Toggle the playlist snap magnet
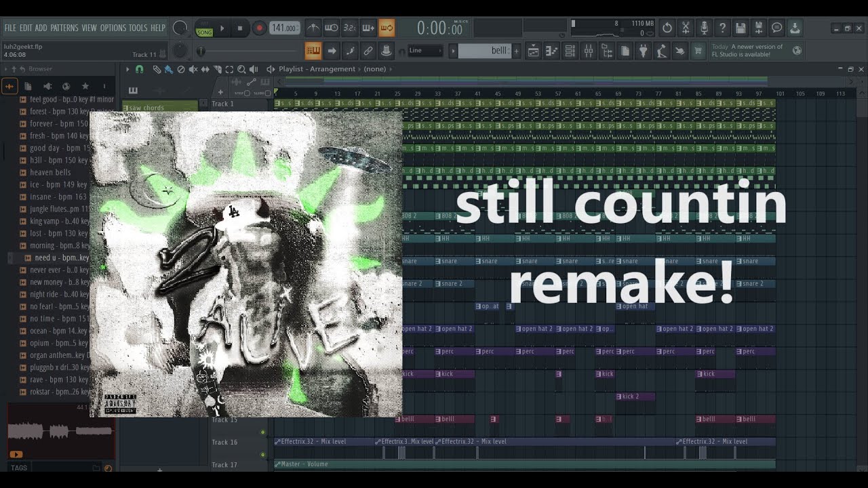Viewport: 868px width, 488px height. 139,69
